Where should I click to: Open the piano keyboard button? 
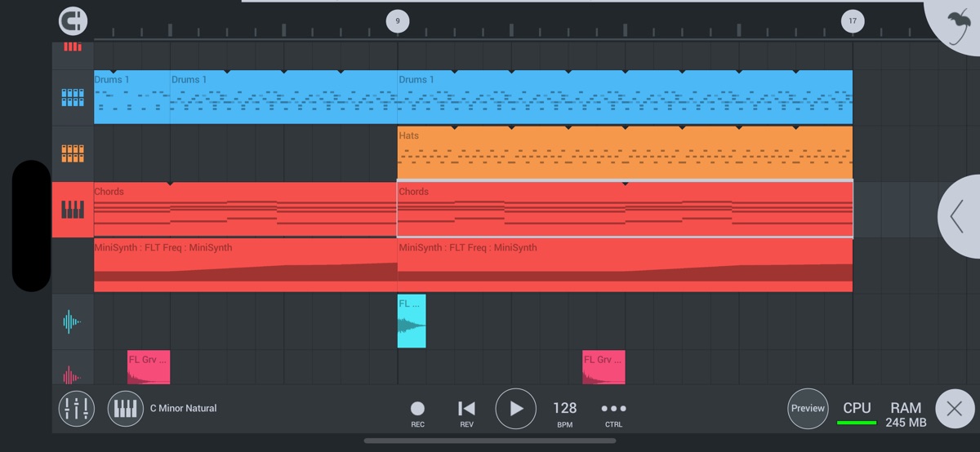click(125, 409)
